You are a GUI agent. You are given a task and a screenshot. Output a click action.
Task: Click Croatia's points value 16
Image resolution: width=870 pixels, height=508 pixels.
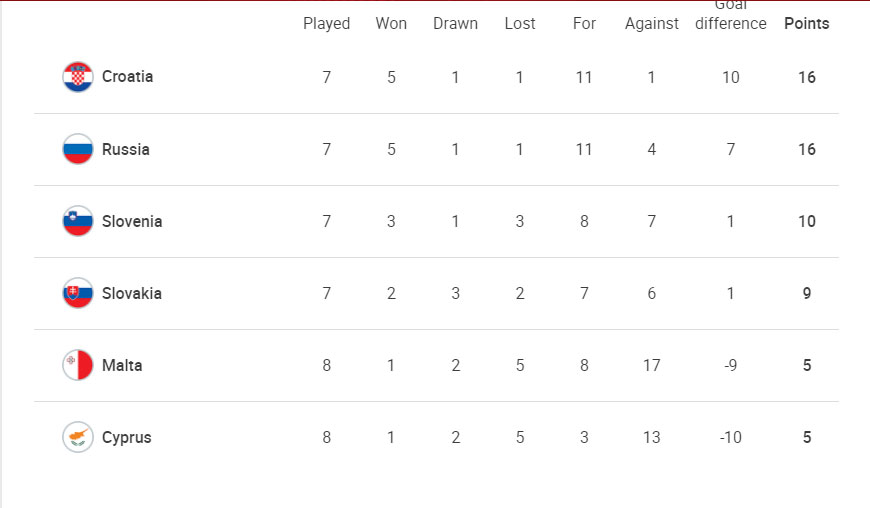[x=807, y=77]
